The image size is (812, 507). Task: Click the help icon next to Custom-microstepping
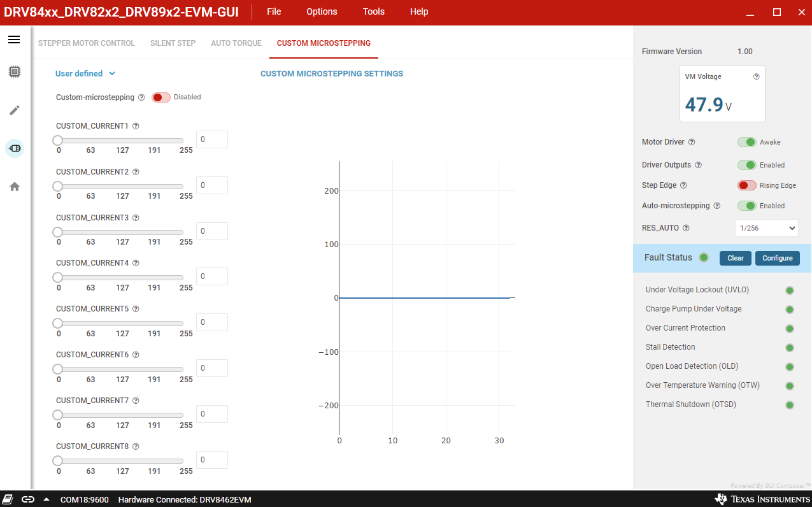[x=141, y=97]
